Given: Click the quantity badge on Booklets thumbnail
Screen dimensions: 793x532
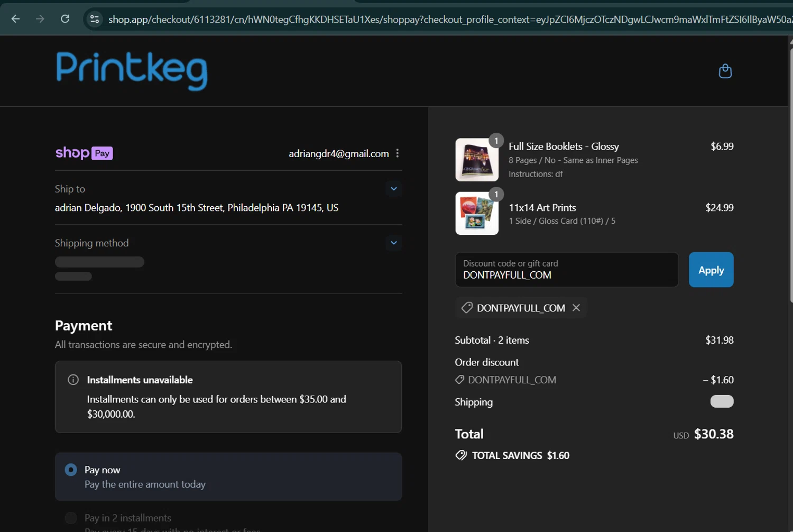Looking at the screenshot, I should click(496, 141).
